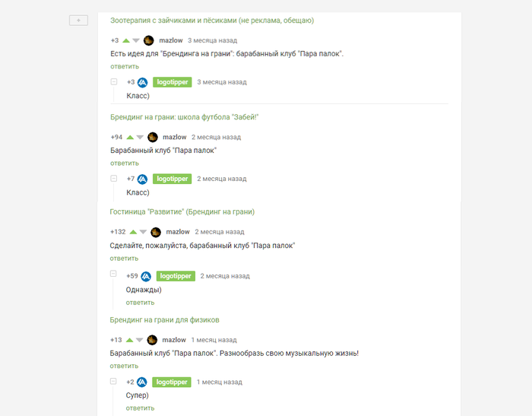Click mazlow's avatar next to +132 comment
Image resolution: width=532 pixels, height=416 pixels.
coord(156,232)
